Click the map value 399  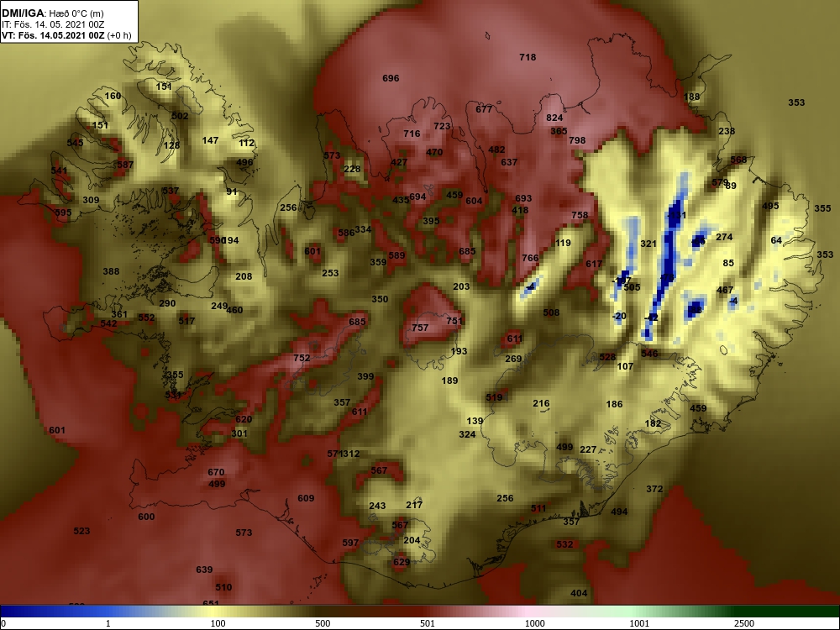point(365,376)
